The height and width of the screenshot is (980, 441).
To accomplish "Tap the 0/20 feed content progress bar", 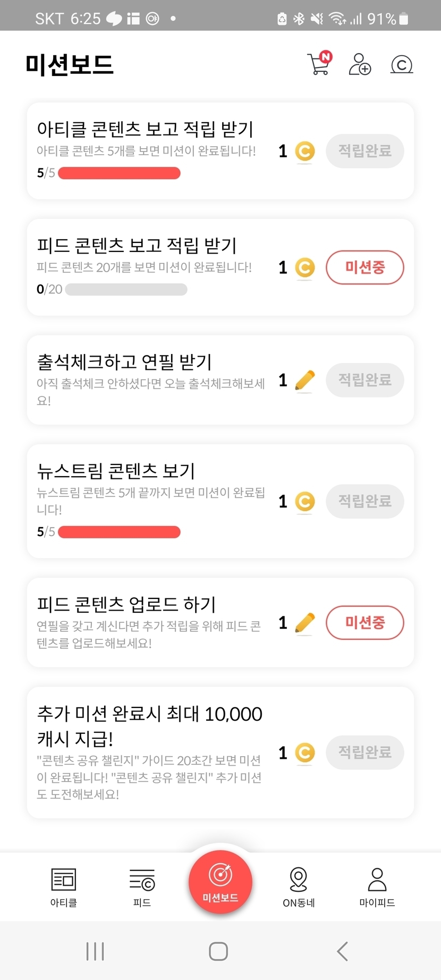I will (x=126, y=290).
